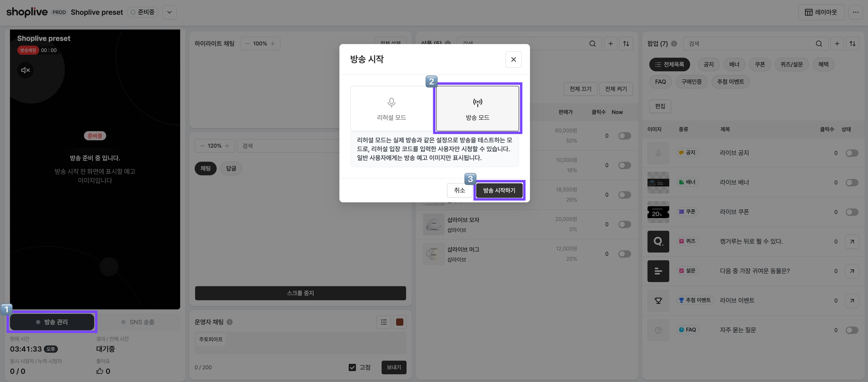
Task: Click the operator chat input field
Action: [300, 343]
